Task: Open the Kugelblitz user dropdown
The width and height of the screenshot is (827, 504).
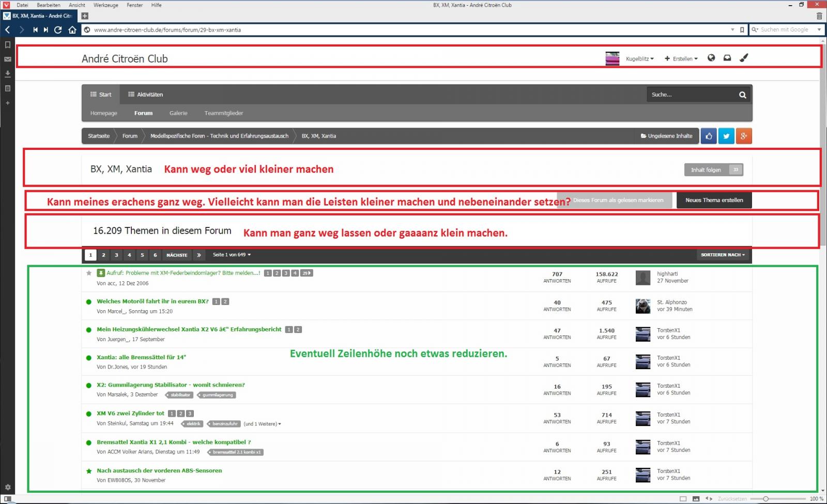Action: (640, 58)
